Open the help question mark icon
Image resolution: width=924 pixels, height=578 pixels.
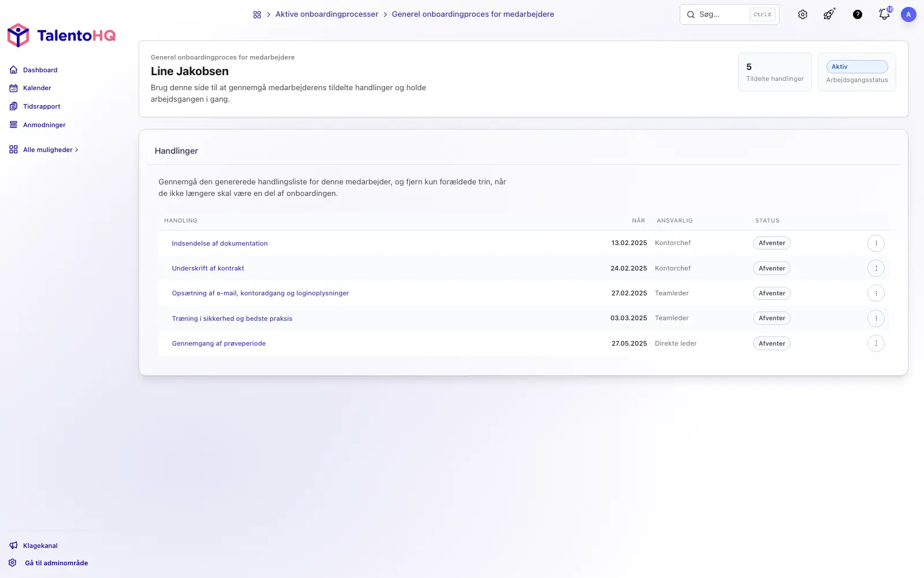coord(858,14)
